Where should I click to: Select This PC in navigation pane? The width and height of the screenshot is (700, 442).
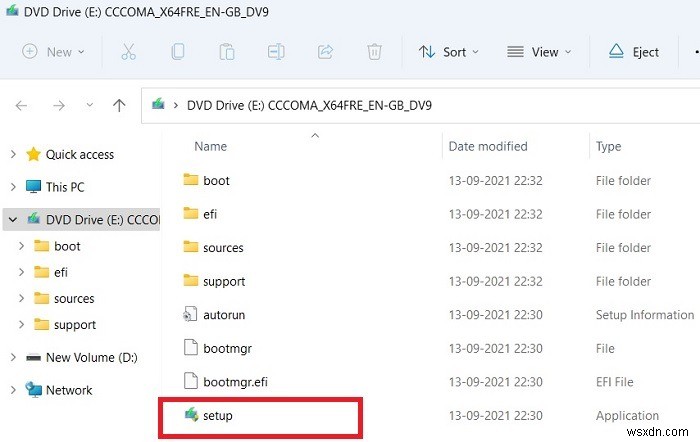(x=65, y=187)
